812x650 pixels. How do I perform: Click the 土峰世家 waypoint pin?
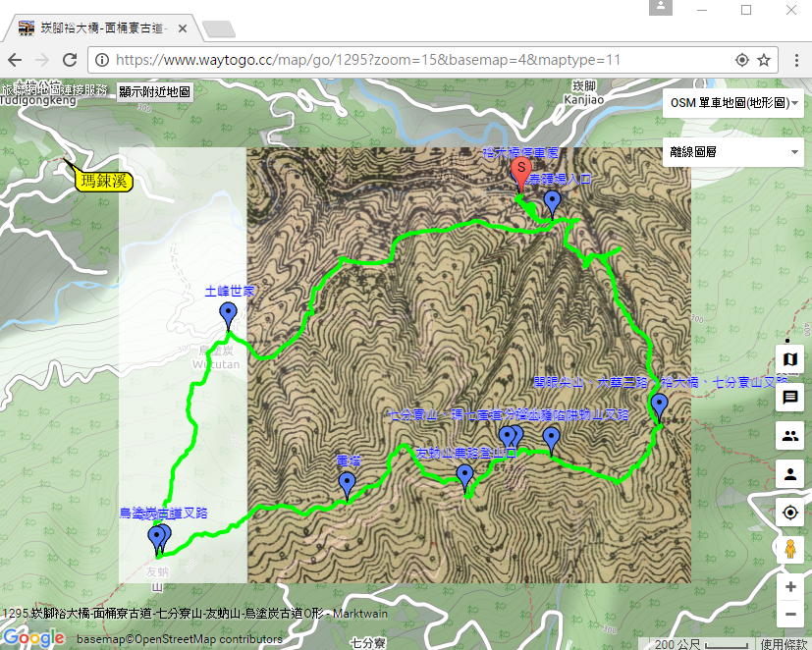click(229, 314)
